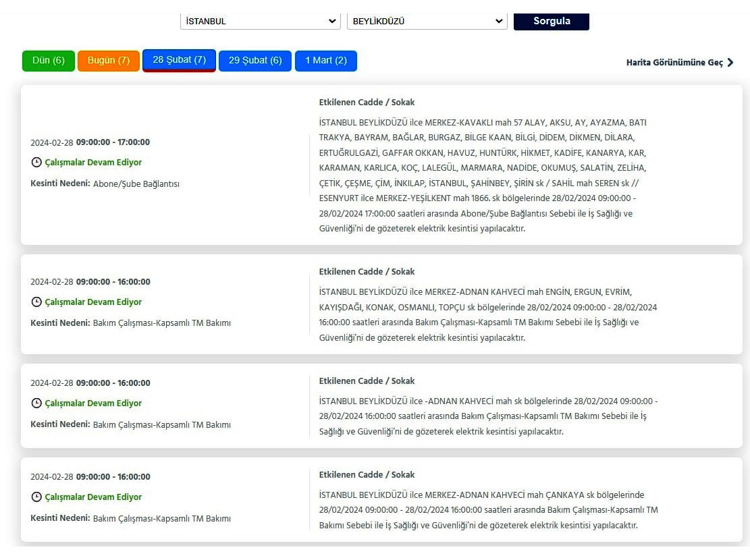Switch to the Dün (6) tab
Screen dimensions: 750x560
(49, 61)
